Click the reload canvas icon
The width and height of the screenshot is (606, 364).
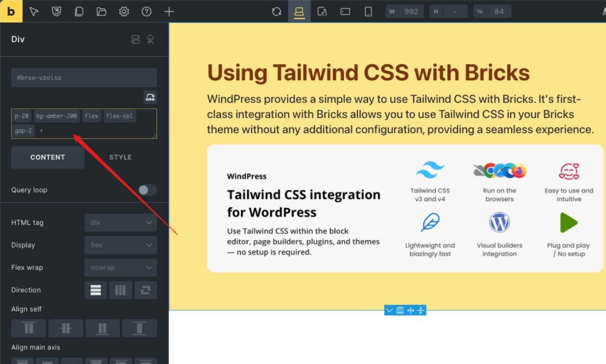(276, 11)
